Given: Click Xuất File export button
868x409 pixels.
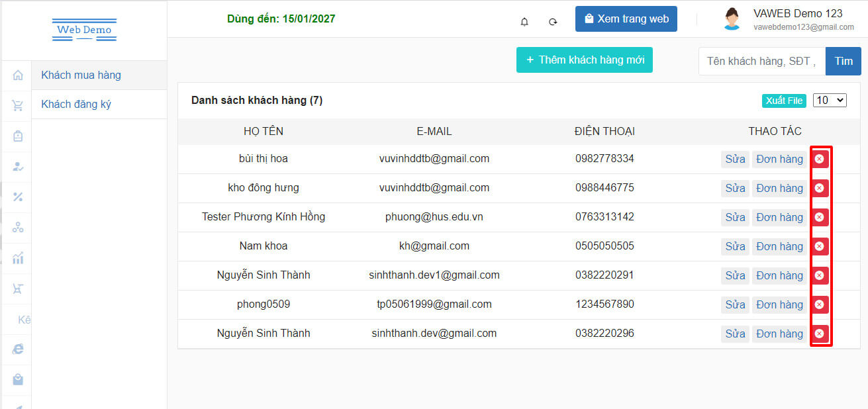Looking at the screenshot, I should pyautogui.click(x=784, y=101).
